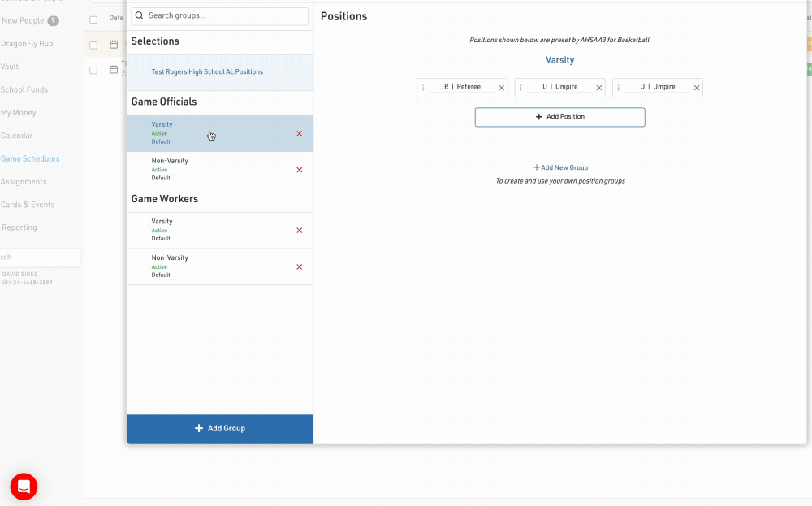Open the R | Referee position dropdown

pos(462,87)
